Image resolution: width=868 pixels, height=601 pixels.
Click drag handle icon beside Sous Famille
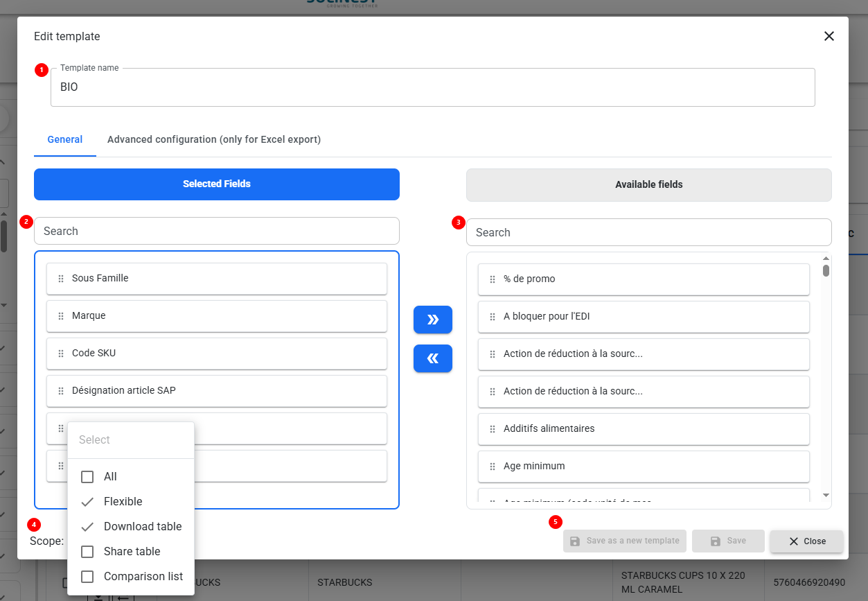tap(61, 279)
